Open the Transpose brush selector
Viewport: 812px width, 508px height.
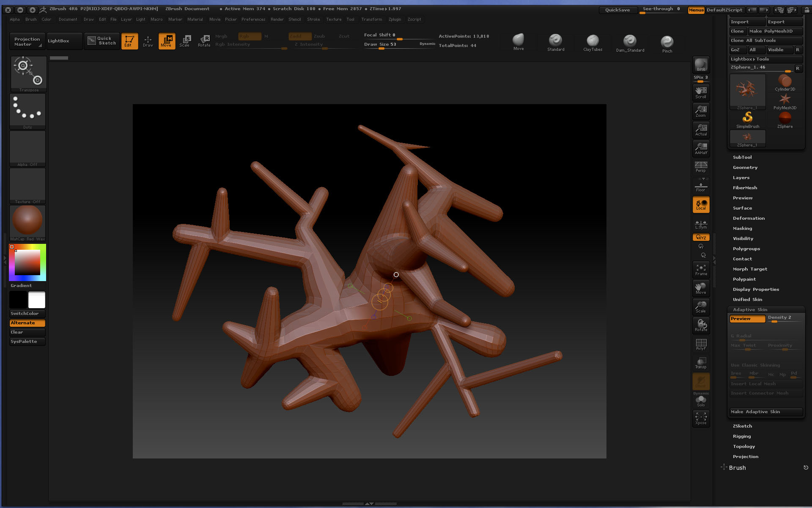point(28,74)
